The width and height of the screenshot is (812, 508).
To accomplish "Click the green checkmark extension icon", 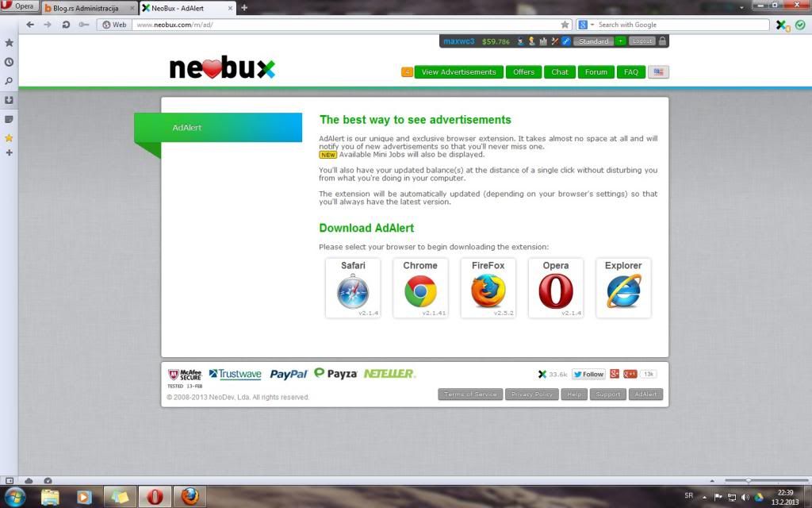I will [x=801, y=25].
